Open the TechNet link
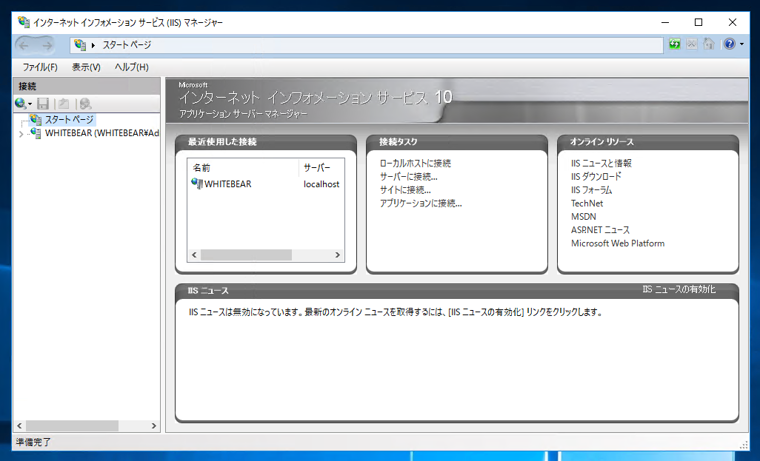 (587, 203)
